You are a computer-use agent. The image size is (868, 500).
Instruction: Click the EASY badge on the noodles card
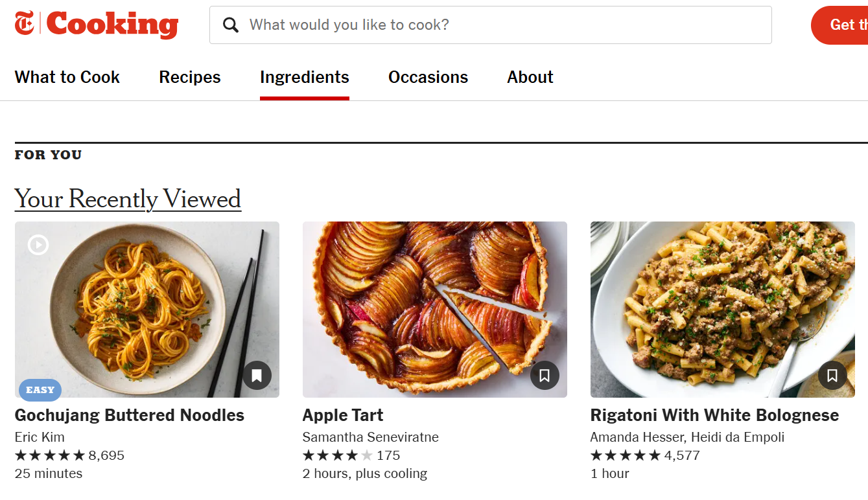pos(40,390)
